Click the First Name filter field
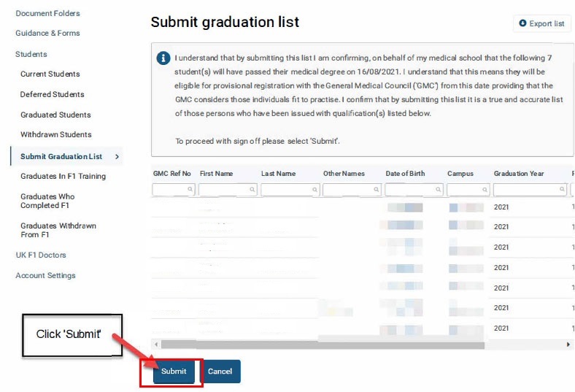The image size is (575, 392). tap(228, 190)
